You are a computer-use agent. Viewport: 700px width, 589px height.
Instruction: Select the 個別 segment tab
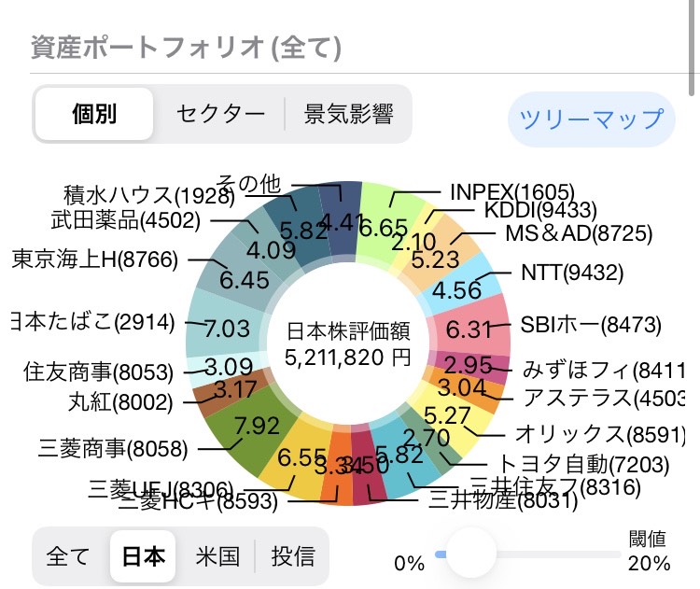pyautogui.click(x=94, y=114)
